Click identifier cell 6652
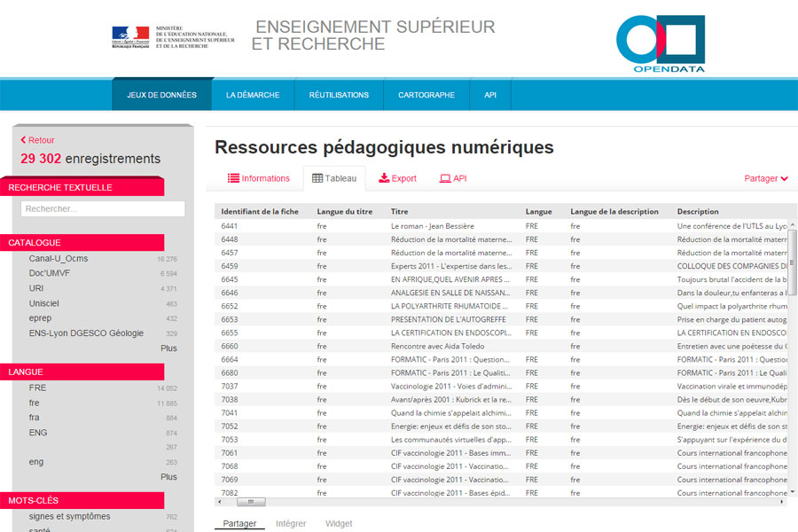Viewport: 798px width, 532px height. [230, 306]
